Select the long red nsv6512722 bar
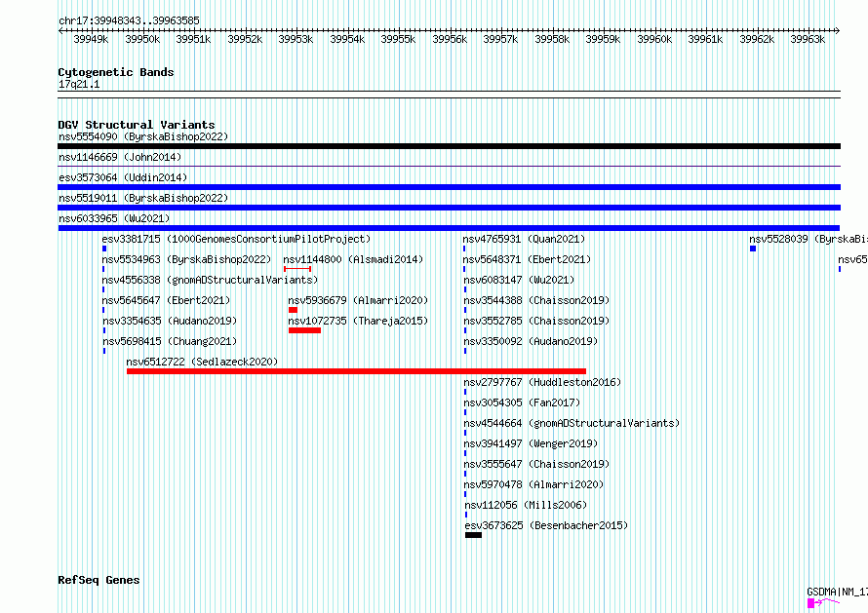This screenshot has height=613, width=868. click(356, 371)
